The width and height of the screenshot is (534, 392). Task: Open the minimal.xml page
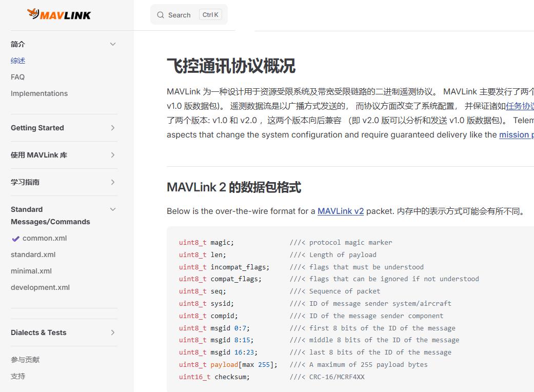31,271
